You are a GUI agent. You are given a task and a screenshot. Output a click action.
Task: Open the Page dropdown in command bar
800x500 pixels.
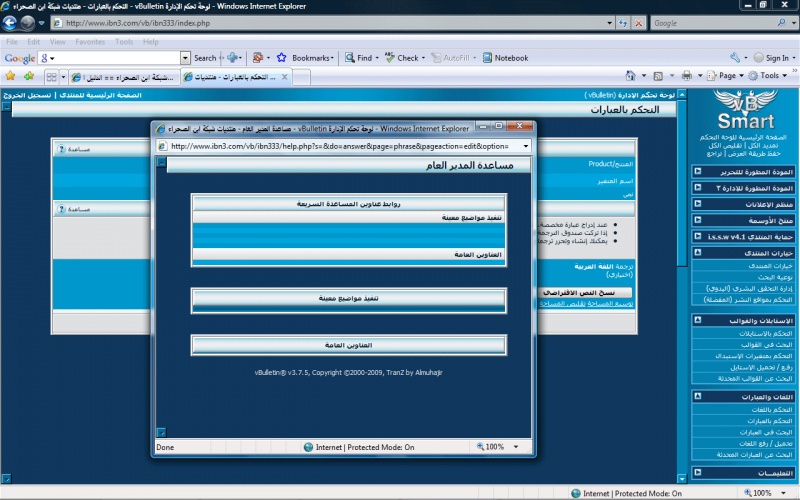click(727, 76)
